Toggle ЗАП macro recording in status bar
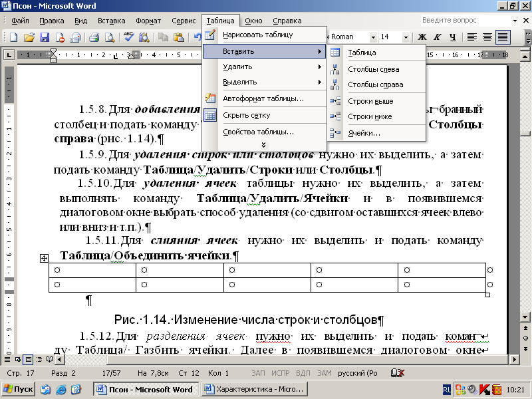 (x=258, y=373)
